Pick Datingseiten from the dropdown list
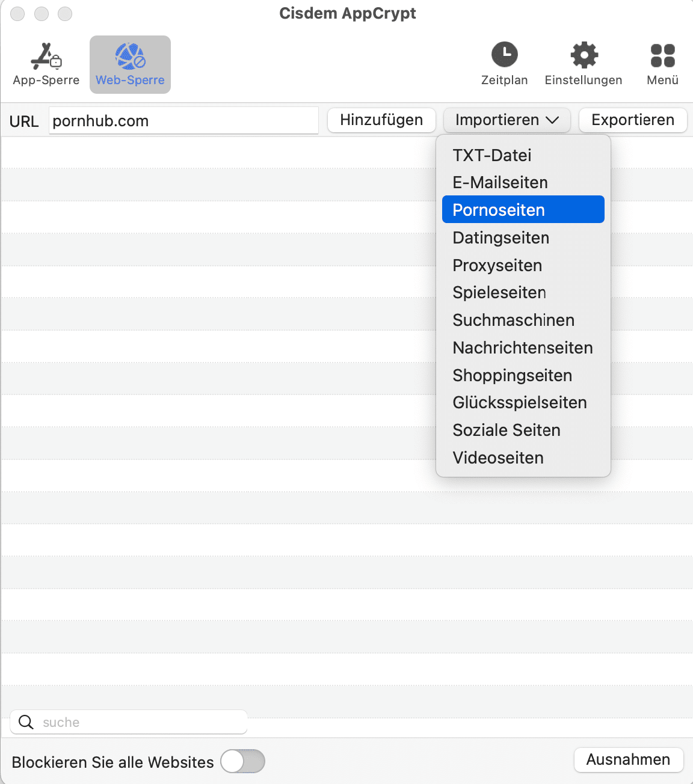693x784 pixels. [x=500, y=237]
